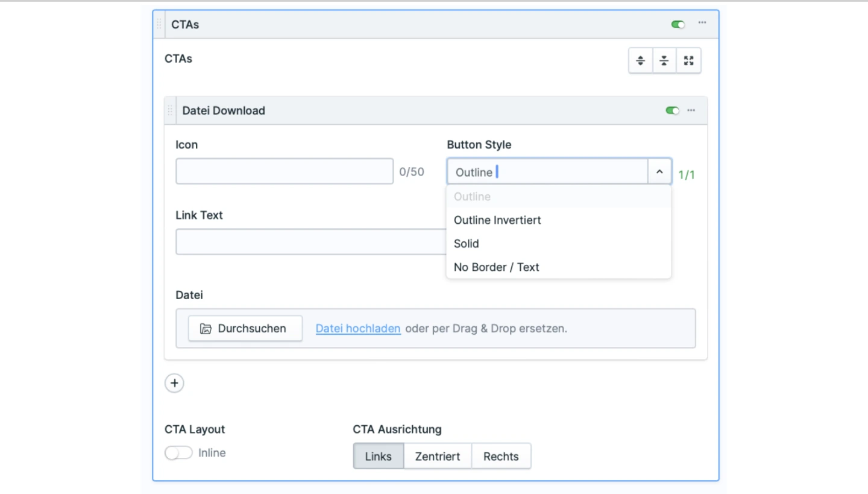868x494 pixels.
Task: Set CTA Ausrichtung to Rechts
Action: (501, 457)
